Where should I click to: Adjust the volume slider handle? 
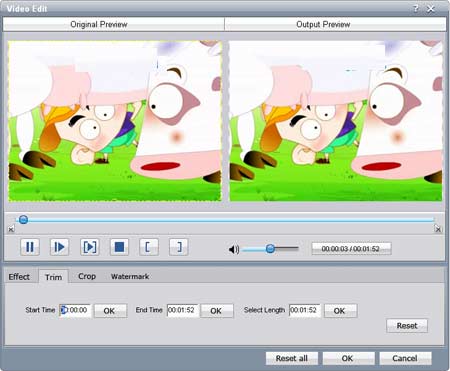pyautogui.click(x=270, y=248)
